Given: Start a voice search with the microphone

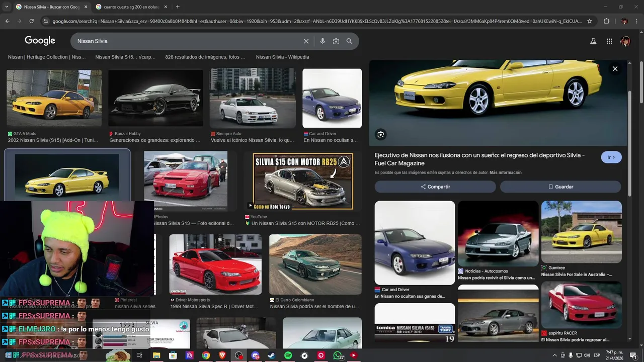Looking at the screenshot, I should point(323,41).
